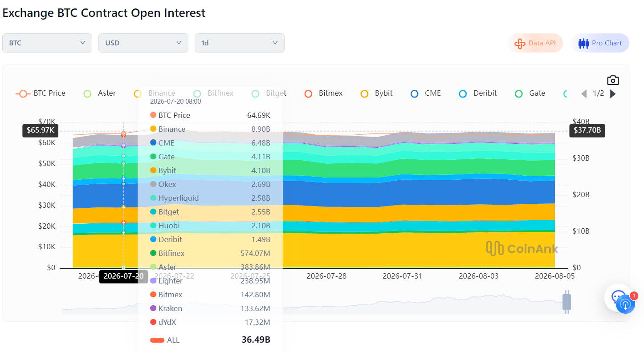Go to the next legend page arrow
The height and width of the screenshot is (352, 644).
612,93
